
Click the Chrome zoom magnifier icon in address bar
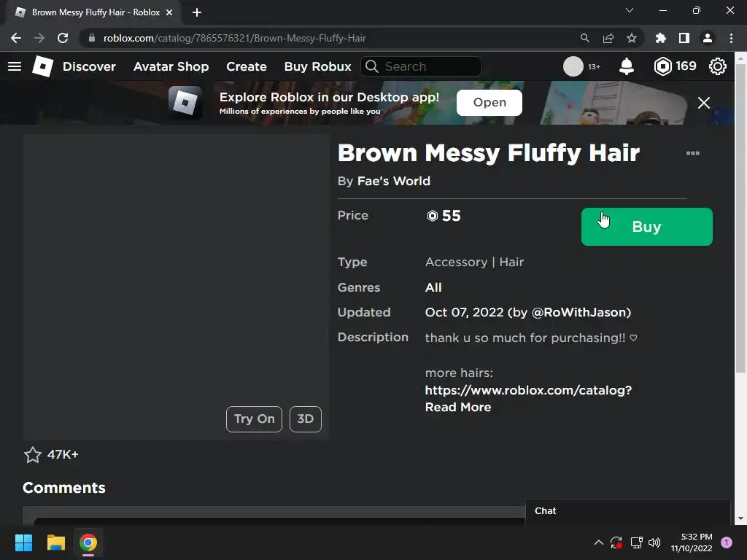point(584,38)
